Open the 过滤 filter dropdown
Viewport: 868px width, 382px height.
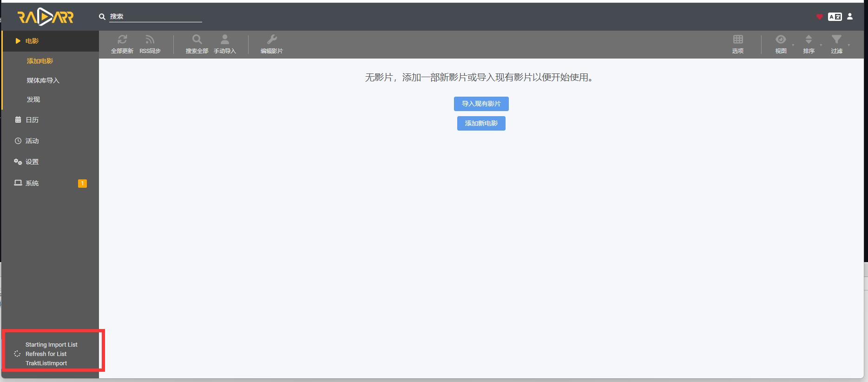click(837, 45)
